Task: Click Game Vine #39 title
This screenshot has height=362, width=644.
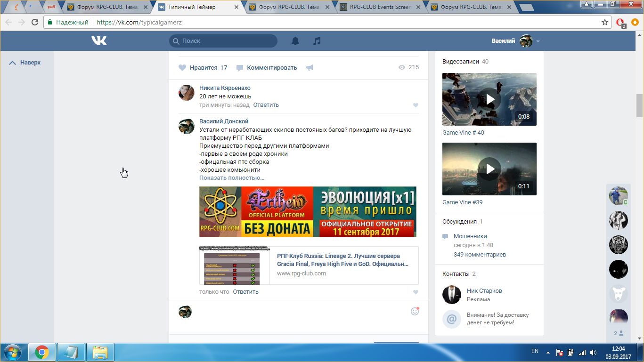Action: coord(462,202)
